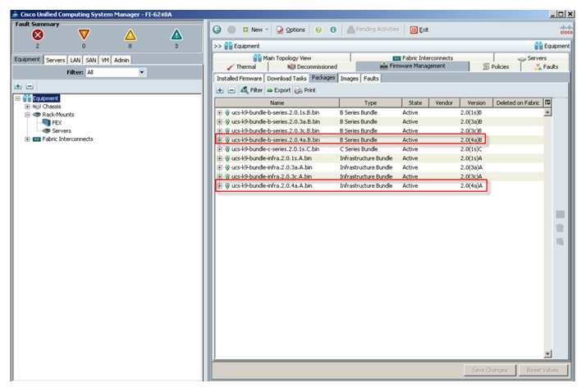This screenshot has height=392, width=586.
Task: Select Servers under Rack-Mounts in tree
Action: pos(62,130)
